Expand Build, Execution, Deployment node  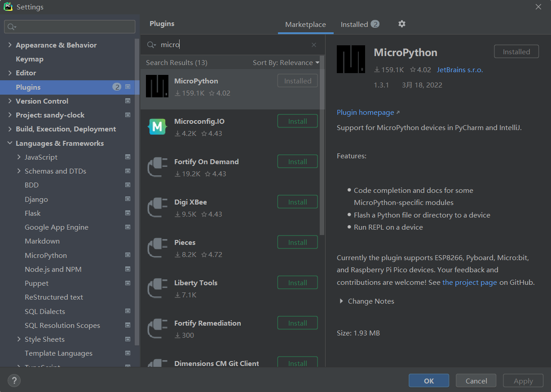[x=10, y=129]
